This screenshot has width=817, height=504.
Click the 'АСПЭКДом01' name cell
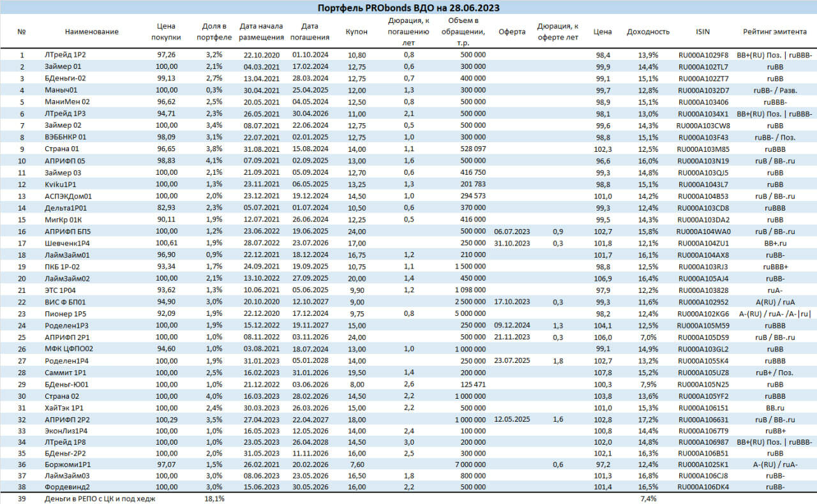(68, 196)
